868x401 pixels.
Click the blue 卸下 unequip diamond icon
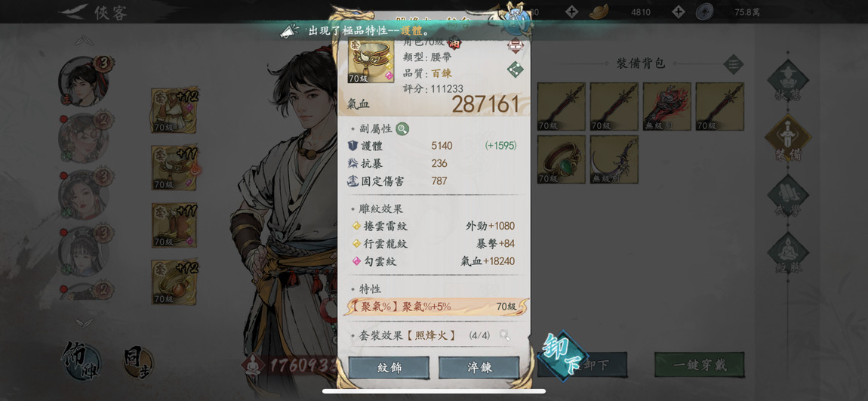[563, 356]
